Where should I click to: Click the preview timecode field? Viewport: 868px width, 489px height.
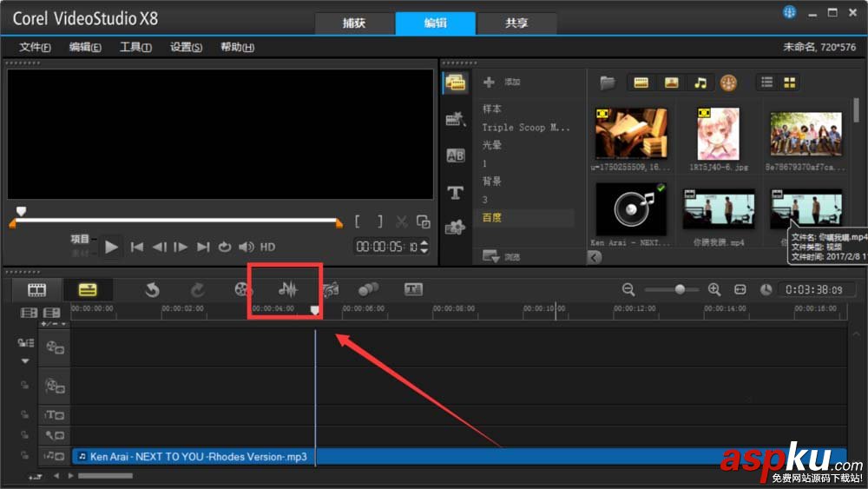(x=387, y=247)
